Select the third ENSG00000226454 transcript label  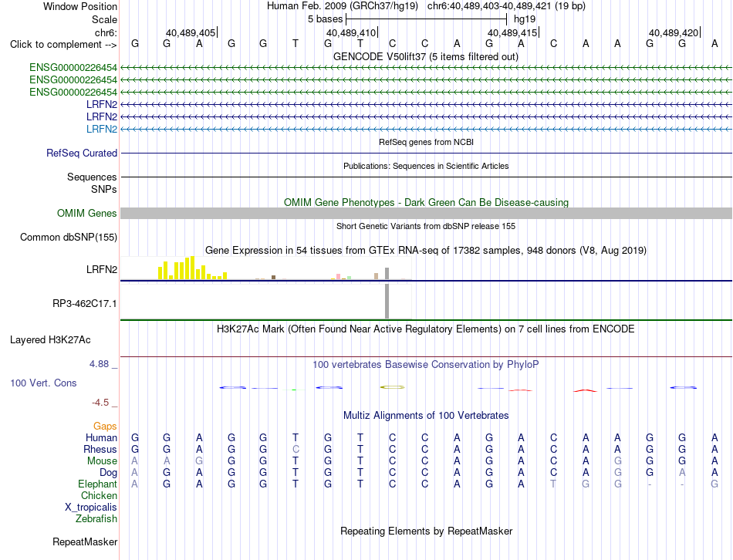coord(73,92)
